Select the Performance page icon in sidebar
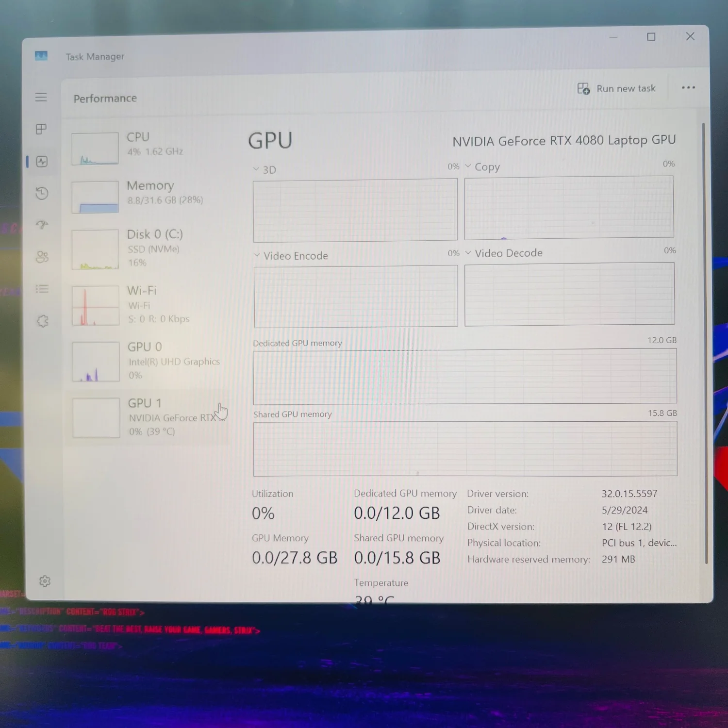This screenshot has width=728, height=728. pyautogui.click(x=42, y=162)
